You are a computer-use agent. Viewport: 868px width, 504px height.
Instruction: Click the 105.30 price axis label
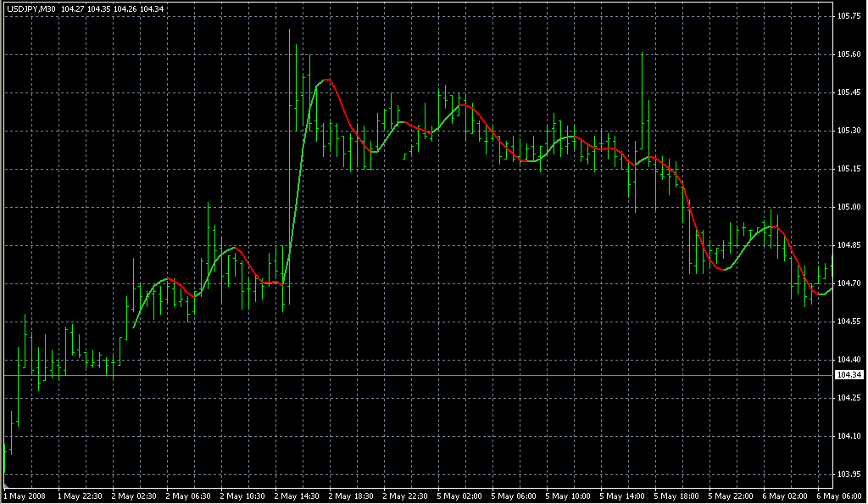tap(849, 131)
